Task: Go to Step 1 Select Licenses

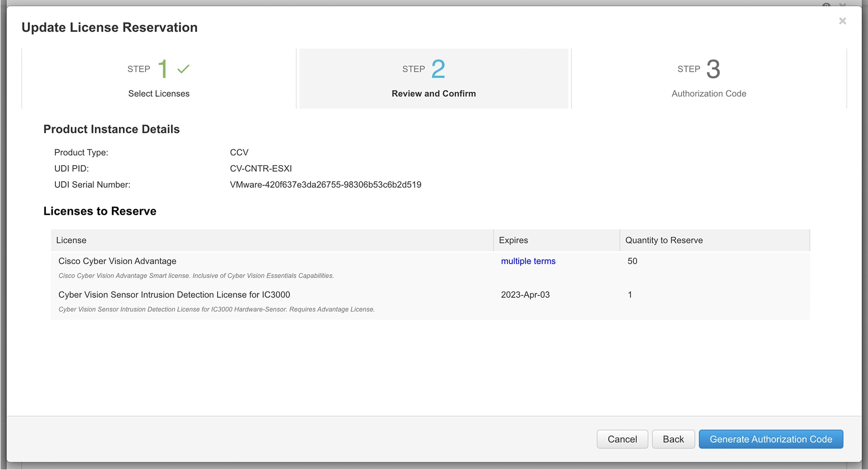Action: click(x=159, y=78)
